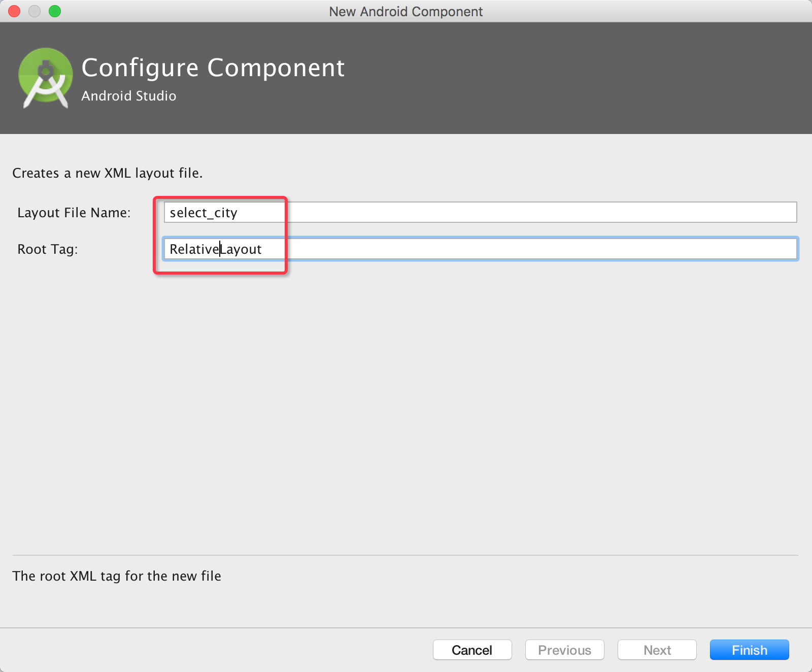Click the "Configure Component" heading
The height and width of the screenshot is (672, 812).
(x=213, y=68)
